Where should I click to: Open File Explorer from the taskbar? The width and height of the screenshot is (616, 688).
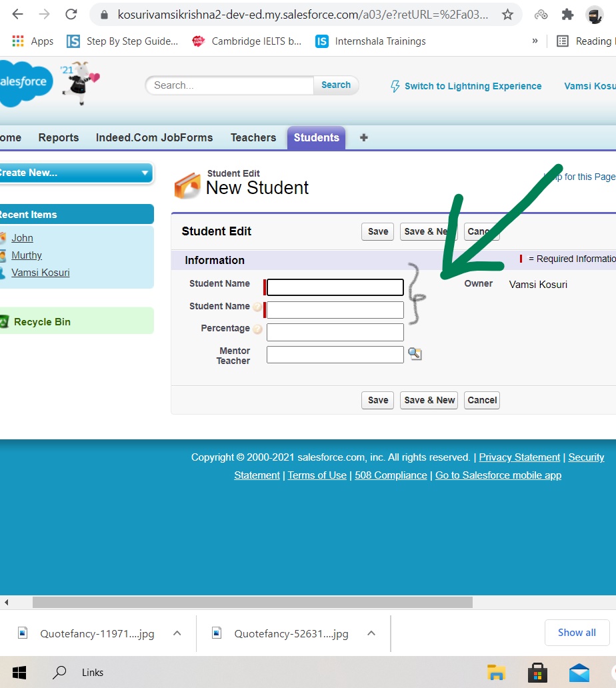tap(496, 672)
